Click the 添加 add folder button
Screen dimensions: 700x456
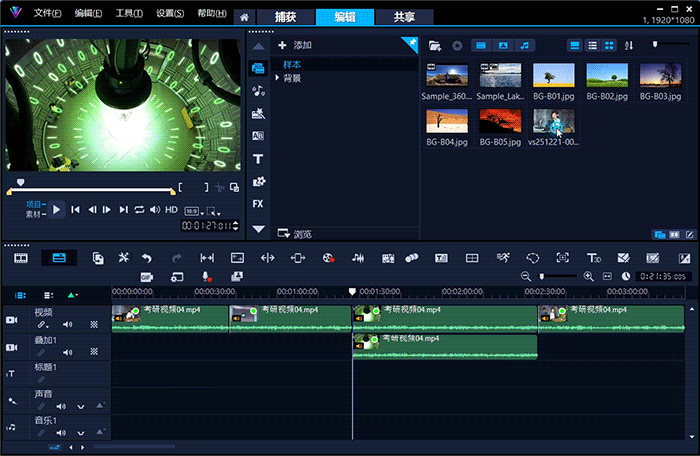(296, 45)
